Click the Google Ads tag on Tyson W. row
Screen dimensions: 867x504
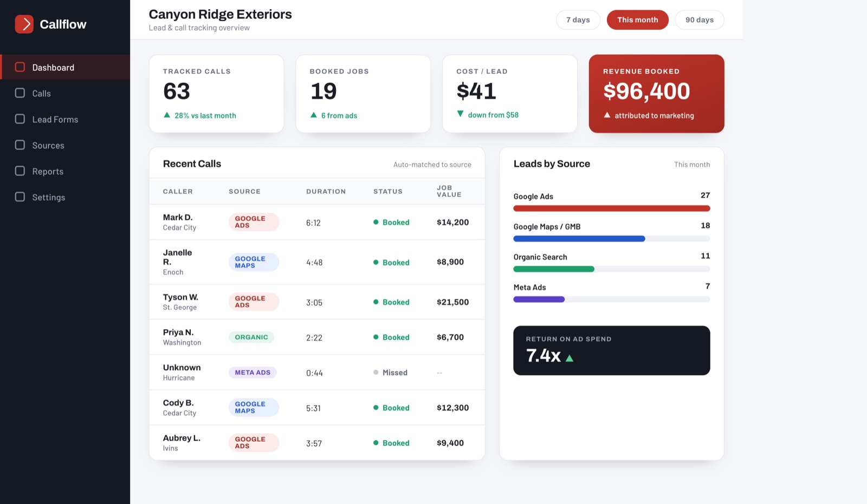click(x=254, y=302)
